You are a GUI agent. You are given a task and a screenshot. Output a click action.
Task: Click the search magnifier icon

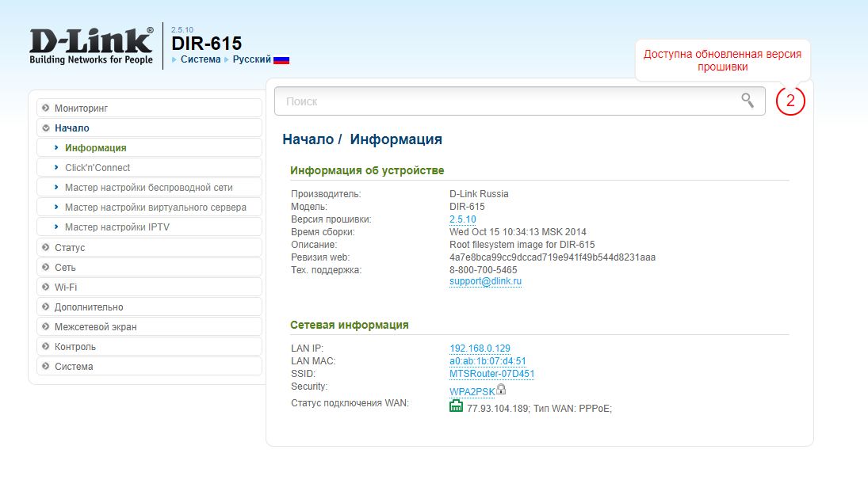pos(748,100)
